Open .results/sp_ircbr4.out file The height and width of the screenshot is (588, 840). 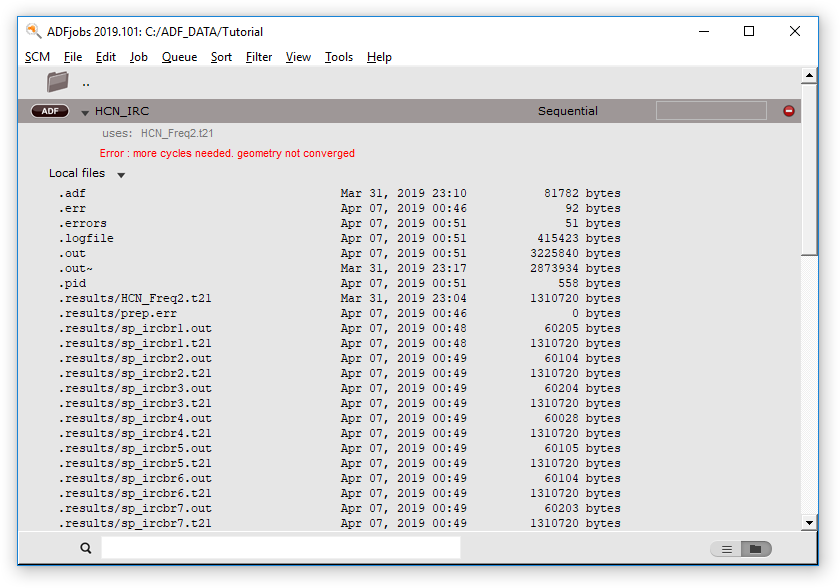pyautogui.click(x=135, y=418)
